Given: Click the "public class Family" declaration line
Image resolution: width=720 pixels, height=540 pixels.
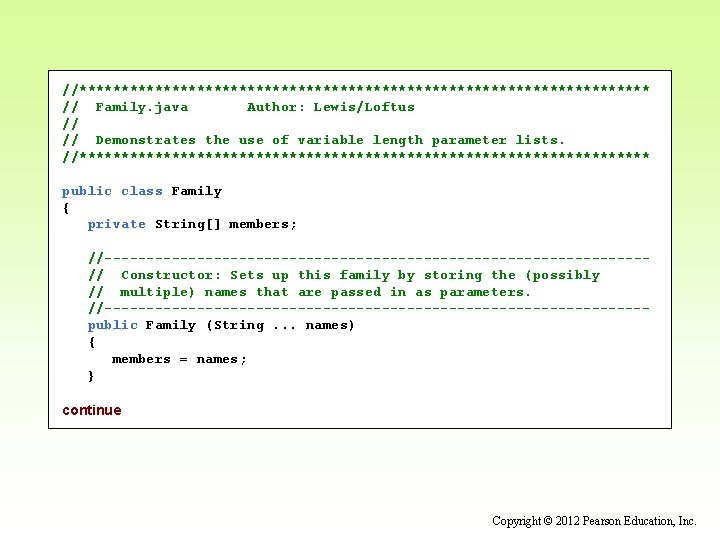Looking at the screenshot, I should (142, 191).
